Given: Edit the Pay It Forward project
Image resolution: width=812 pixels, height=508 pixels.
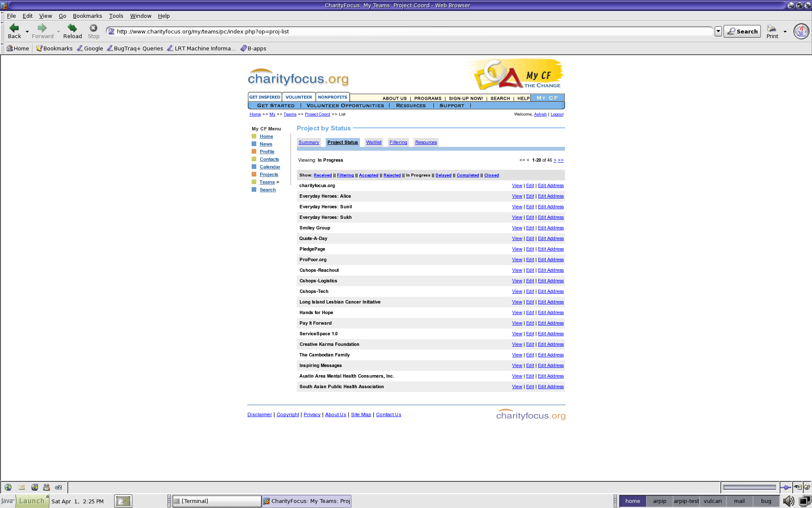Looking at the screenshot, I should click(530, 323).
